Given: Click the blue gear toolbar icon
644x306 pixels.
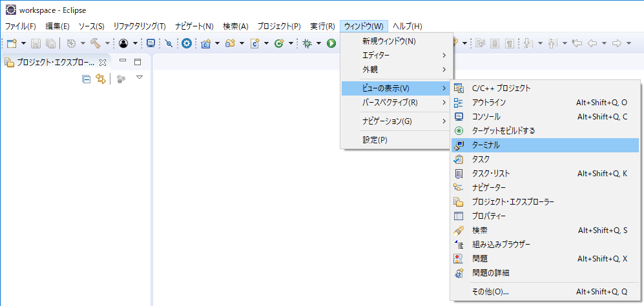Looking at the screenshot, I should (187, 43).
